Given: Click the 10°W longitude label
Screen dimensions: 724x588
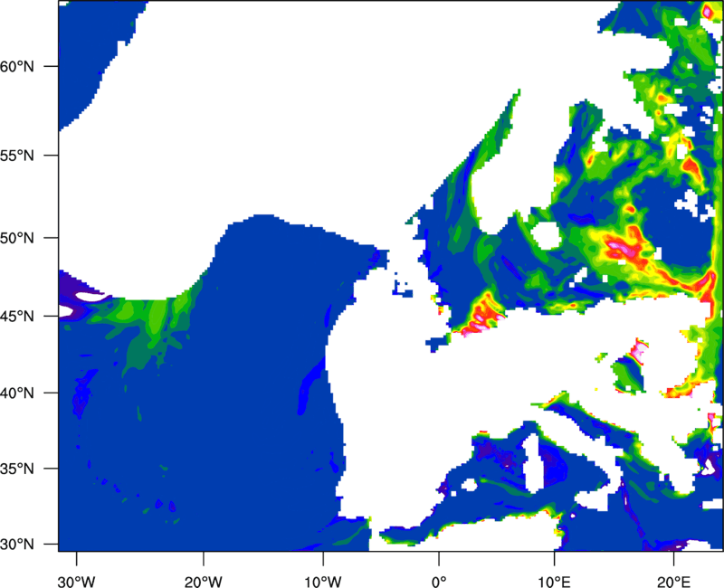Looking at the screenshot, I should [x=322, y=582].
